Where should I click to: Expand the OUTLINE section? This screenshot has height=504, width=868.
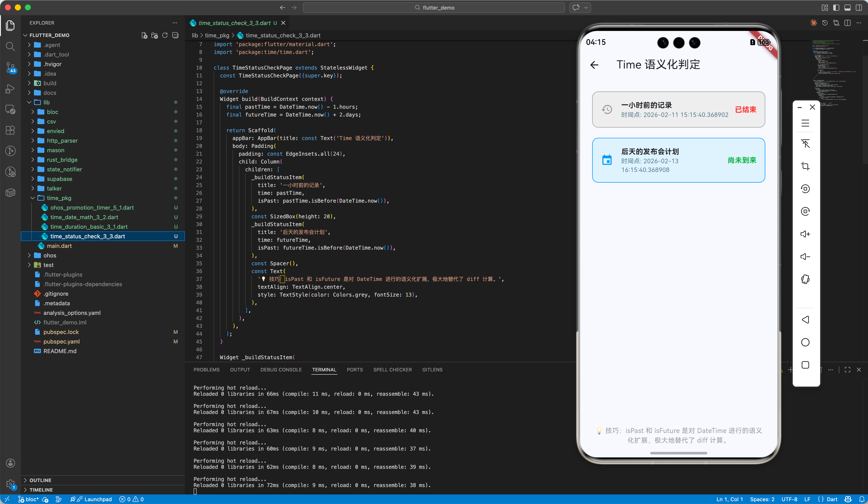pyautogui.click(x=40, y=480)
